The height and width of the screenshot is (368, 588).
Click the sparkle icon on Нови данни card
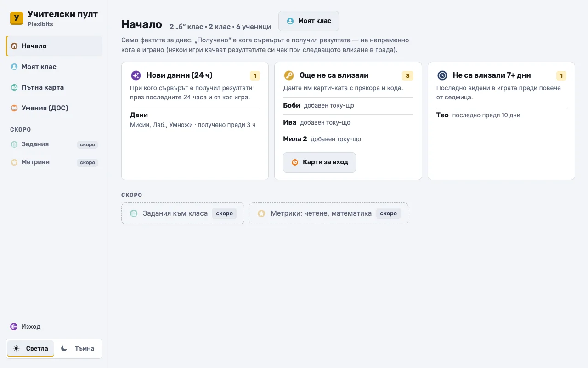136,75
